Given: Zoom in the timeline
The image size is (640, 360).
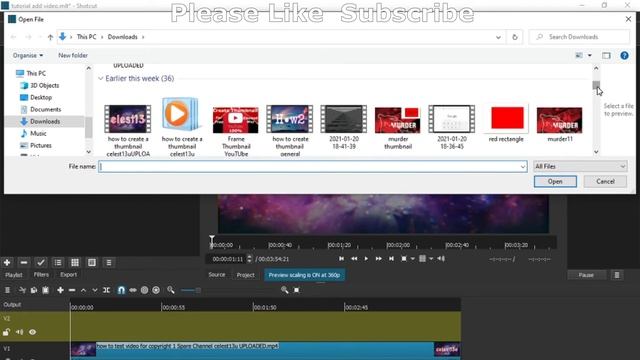Looking at the screenshot, I should [x=284, y=290].
